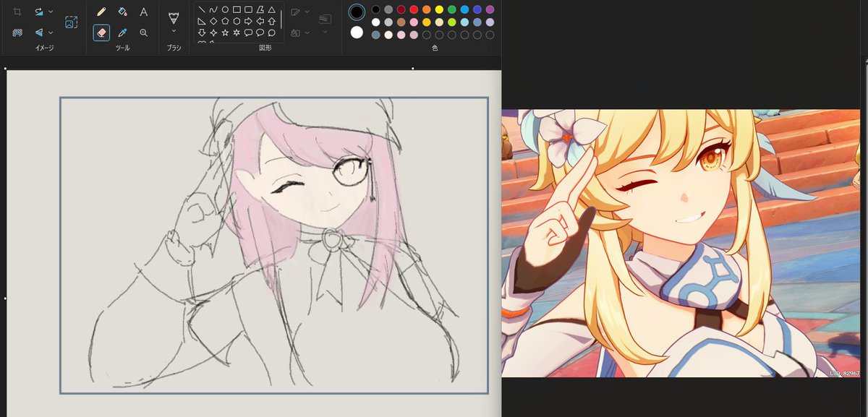Image resolution: width=868 pixels, height=417 pixels.
Task: Select the Text tool
Action: coord(144,12)
